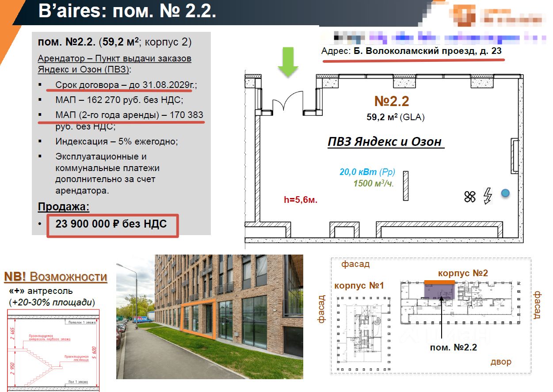Click the "пом. №2.2" caption under the site plan
Image resolution: width=553 pixels, height=392 pixels.
pyautogui.click(x=454, y=347)
